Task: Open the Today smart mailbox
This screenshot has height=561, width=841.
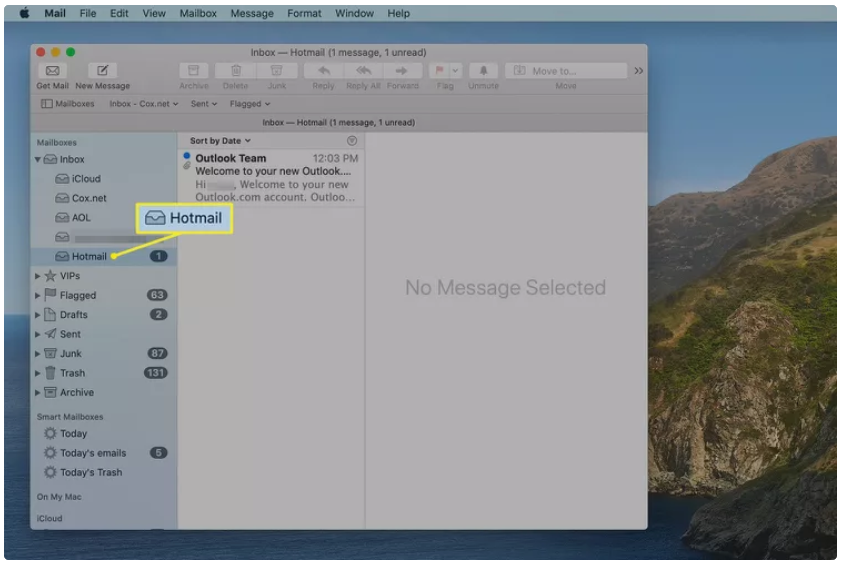Action: pos(104,433)
